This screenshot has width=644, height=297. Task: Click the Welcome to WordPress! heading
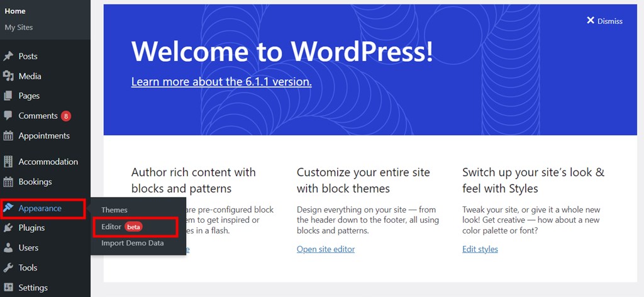pyautogui.click(x=282, y=52)
